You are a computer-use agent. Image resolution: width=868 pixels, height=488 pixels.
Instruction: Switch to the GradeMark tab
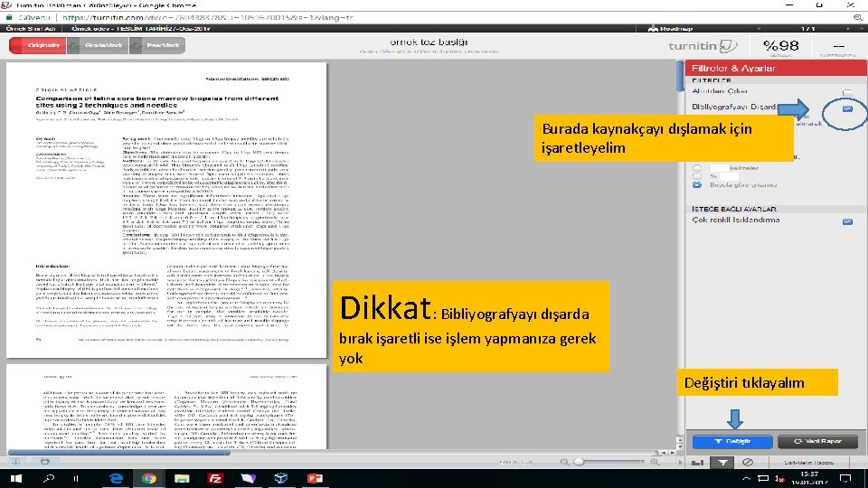tap(98, 45)
